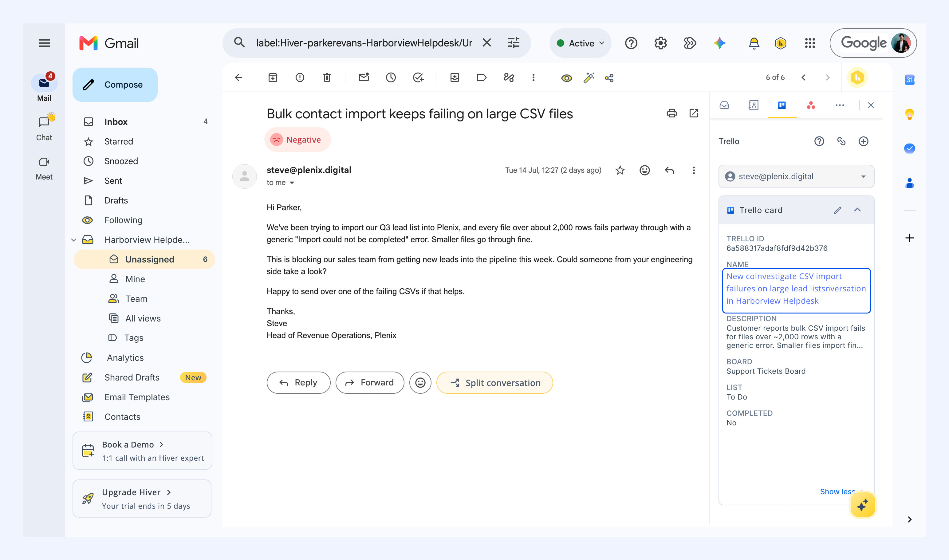The height and width of the screenshot is (560, 949).
Task: Open the Google account profile picture
Action: 901,43
